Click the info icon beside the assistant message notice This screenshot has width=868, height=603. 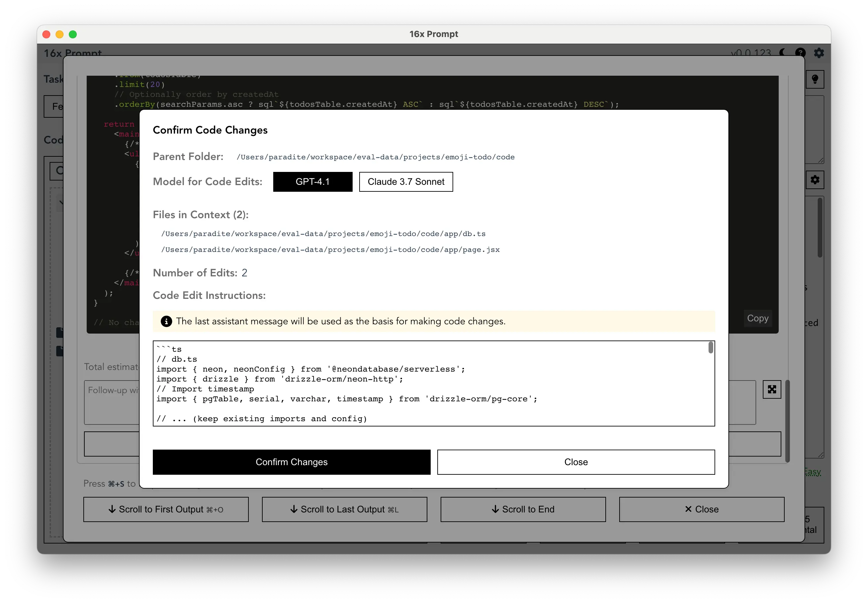pos(166,321)
